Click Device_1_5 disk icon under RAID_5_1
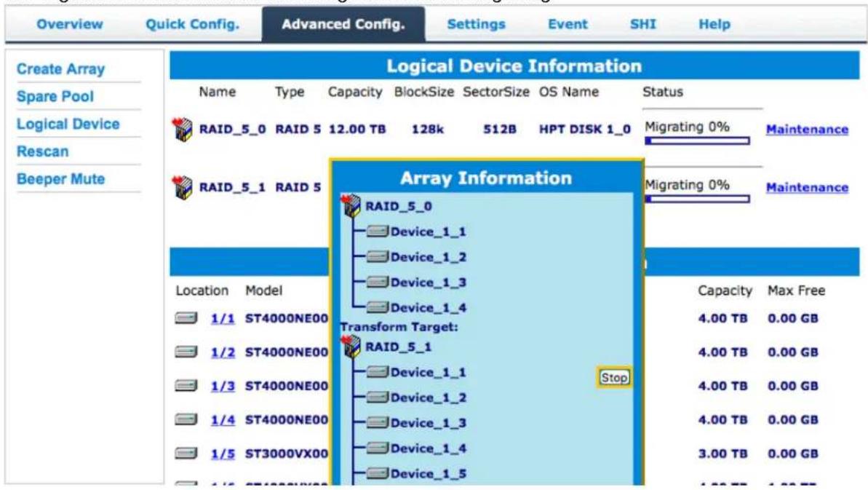Viewport: 868px width, 490px height. click(377, 473)
